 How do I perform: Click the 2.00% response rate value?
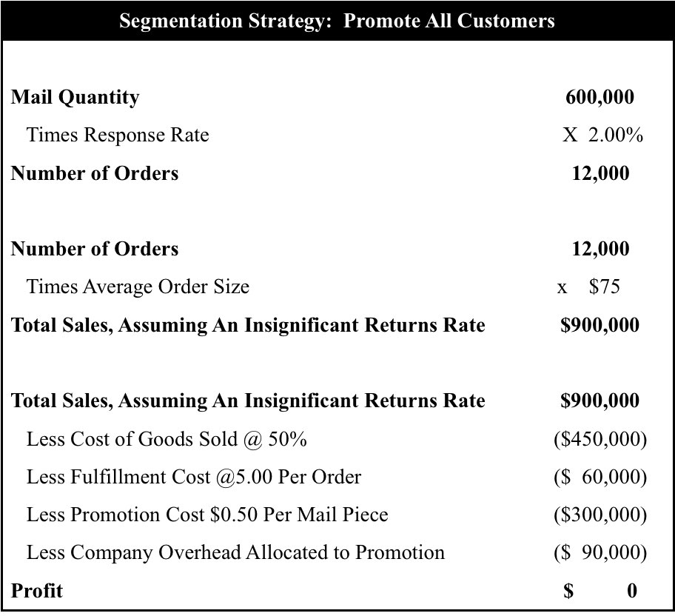(x=616, y=135)
